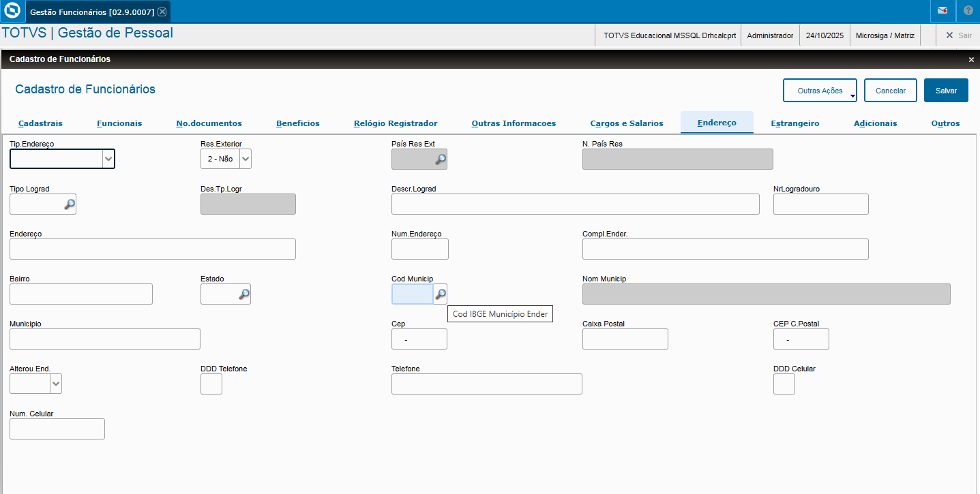Open Estado lookup magnifier icon
The height and width of the screenshot is (494, 980).
(243, 294)
